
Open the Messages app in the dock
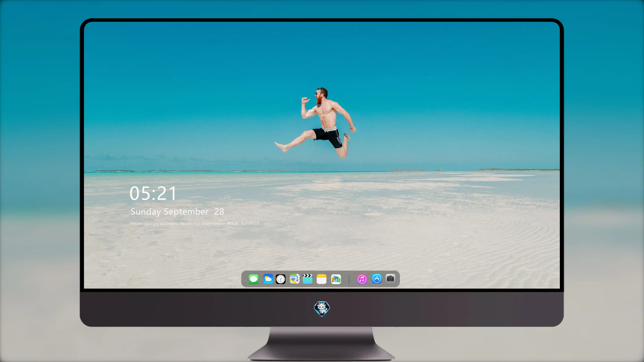click(254, 279)
